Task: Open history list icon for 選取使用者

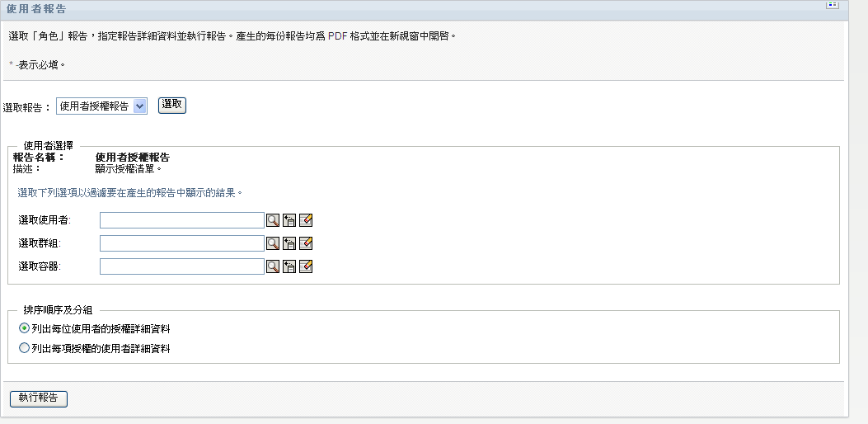Action: [289, 220]
